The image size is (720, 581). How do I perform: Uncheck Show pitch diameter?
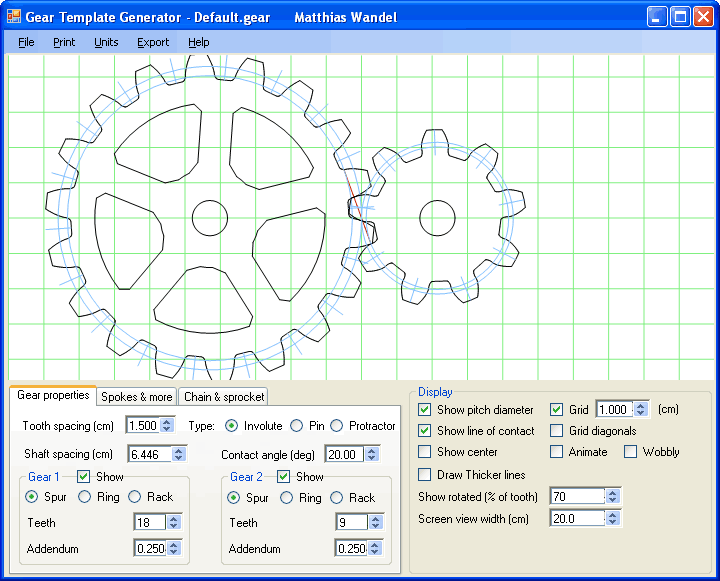coord(425,410)
